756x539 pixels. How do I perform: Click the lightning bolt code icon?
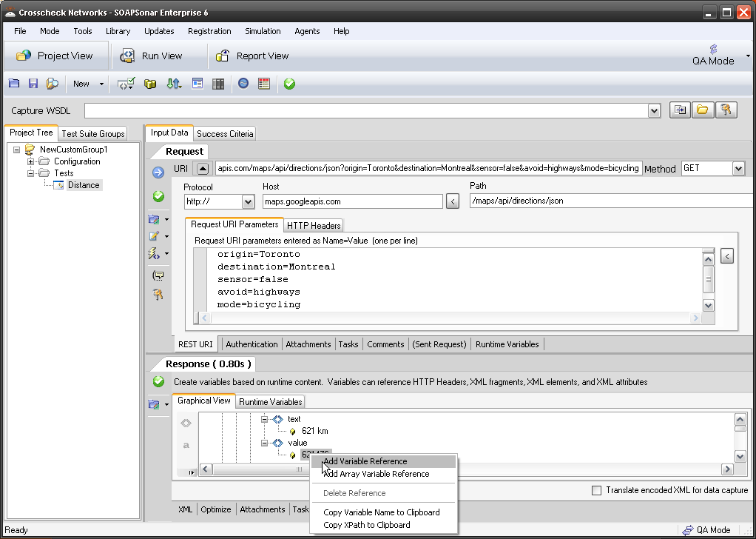click(x=154, y=253)
